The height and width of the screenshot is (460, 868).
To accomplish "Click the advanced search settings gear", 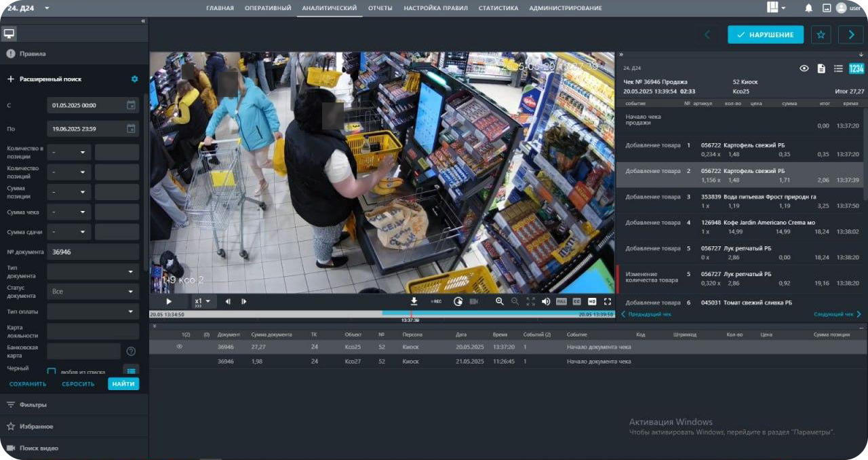I will (x=134, y=79).
